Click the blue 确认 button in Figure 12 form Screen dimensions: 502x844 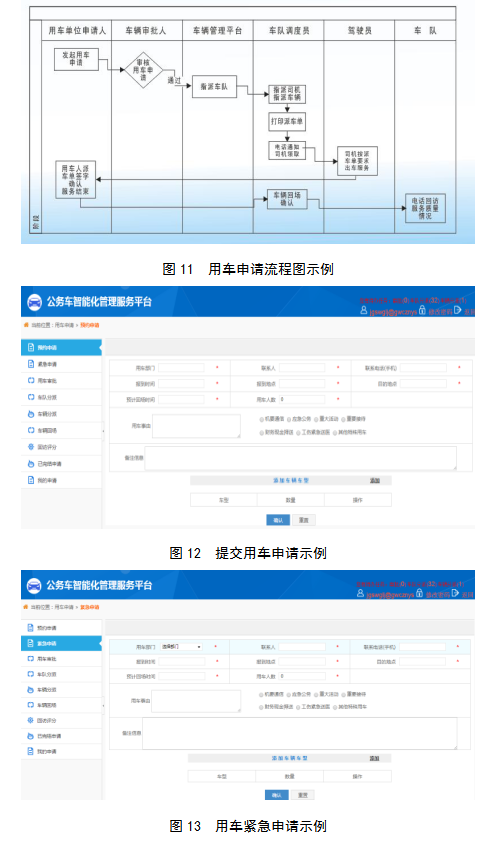278,520
